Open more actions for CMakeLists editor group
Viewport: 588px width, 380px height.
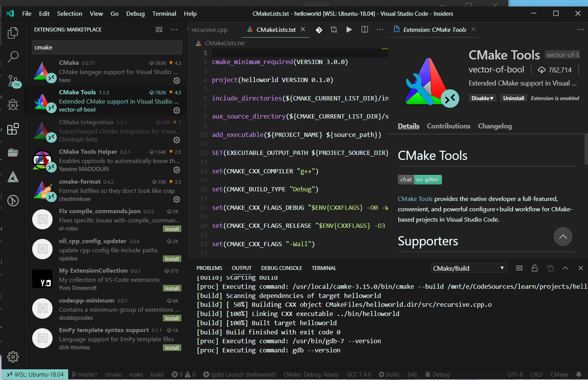(x=380, y=30)
